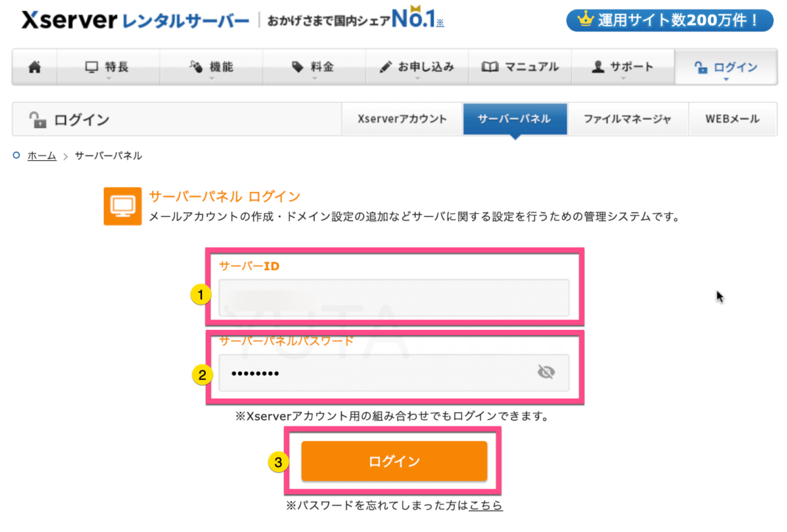Toggle password visibility eye icon
This screenshot has width=787, height=532.
(546, 373)
